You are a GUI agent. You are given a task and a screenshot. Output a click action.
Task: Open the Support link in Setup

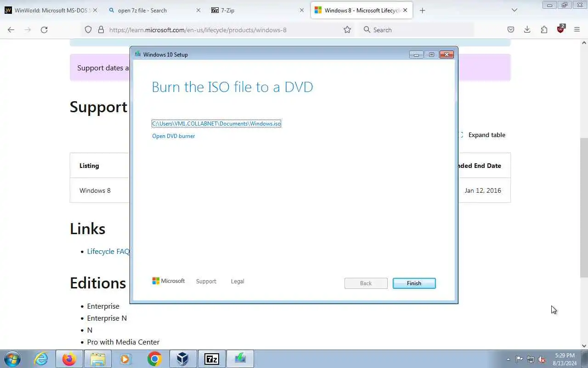coord(206,281)
